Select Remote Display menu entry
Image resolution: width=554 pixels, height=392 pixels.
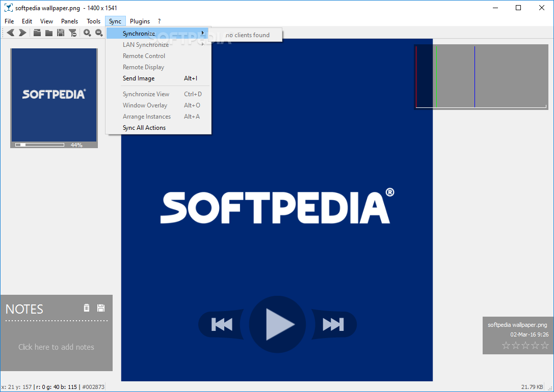pos(157,67)
